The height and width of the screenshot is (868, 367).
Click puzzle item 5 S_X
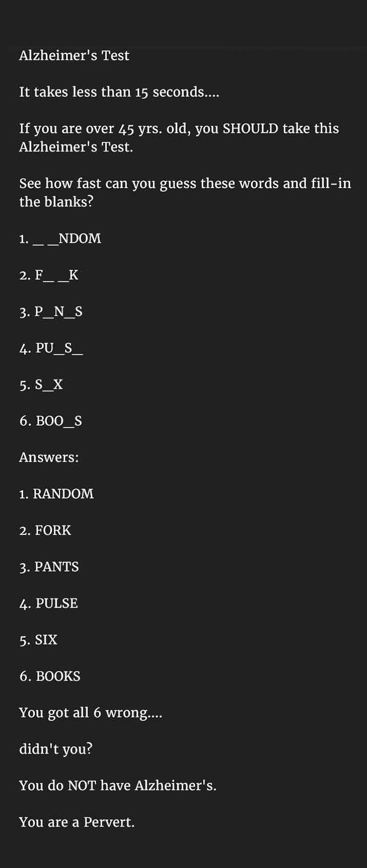41,385
